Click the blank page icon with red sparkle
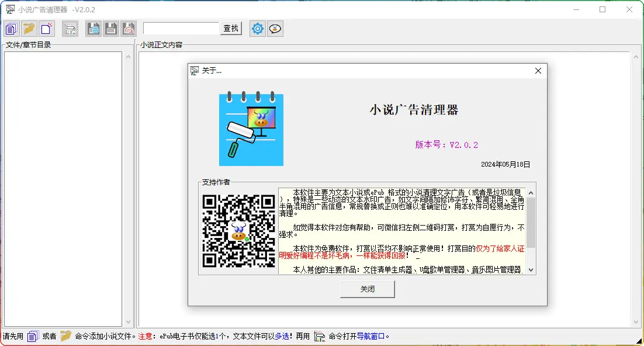The image size is (644, 346). [47, 29]
